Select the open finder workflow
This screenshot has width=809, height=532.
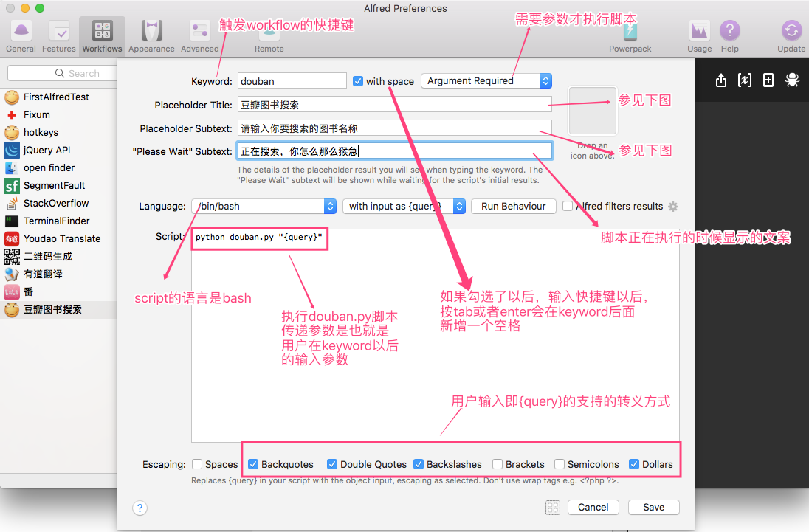(x=58, y=167)
